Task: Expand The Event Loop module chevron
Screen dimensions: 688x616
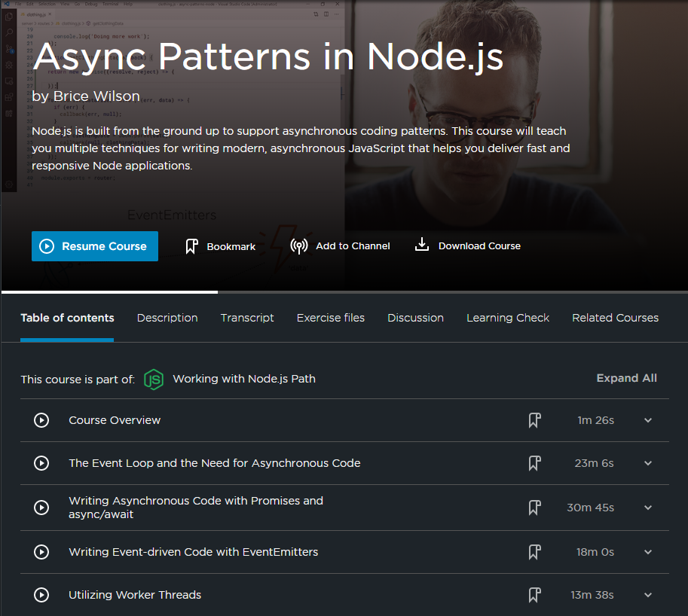Action: coord(648,463)
